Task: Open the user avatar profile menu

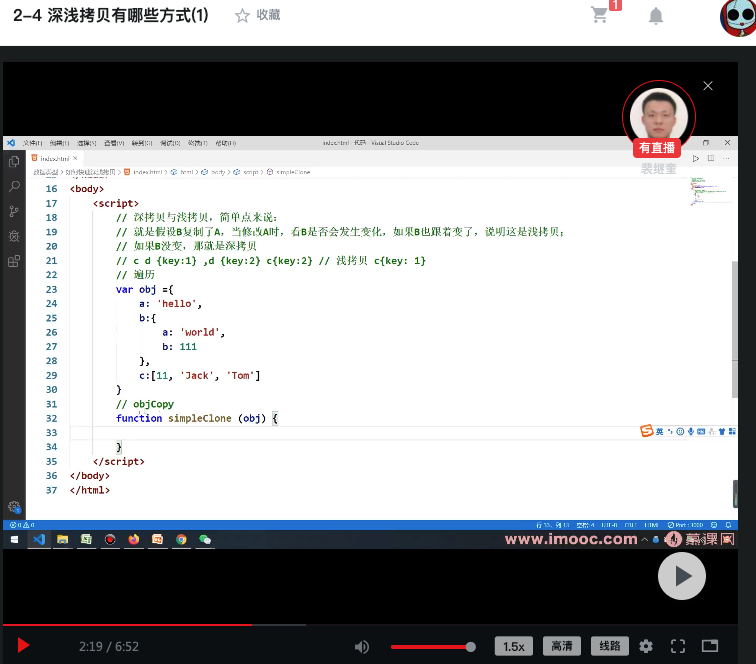Action: pos(738,18)
